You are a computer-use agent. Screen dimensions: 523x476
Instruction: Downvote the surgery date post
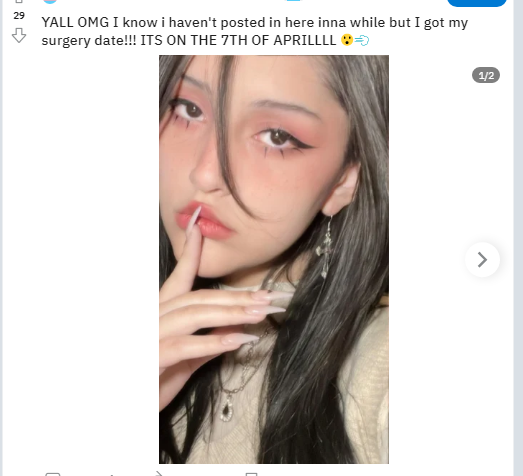point(19,35)
